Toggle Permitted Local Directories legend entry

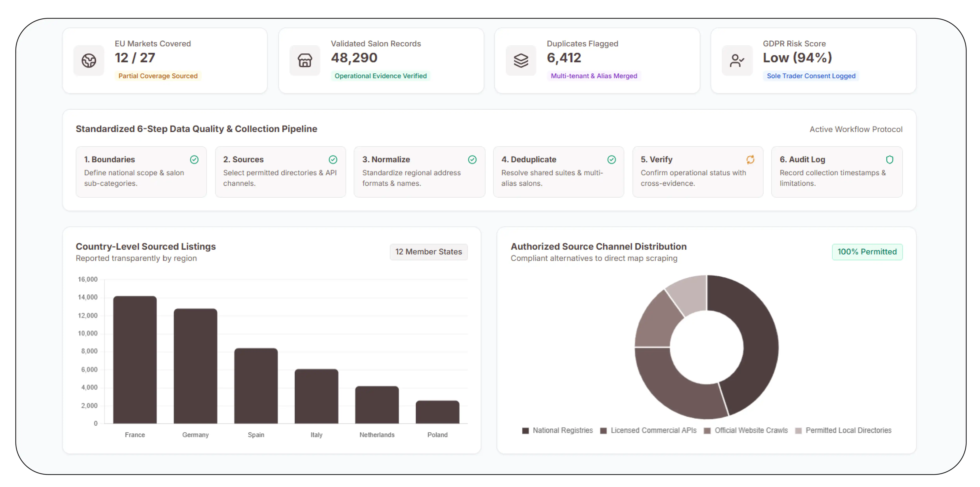click(x=843, y=430)
